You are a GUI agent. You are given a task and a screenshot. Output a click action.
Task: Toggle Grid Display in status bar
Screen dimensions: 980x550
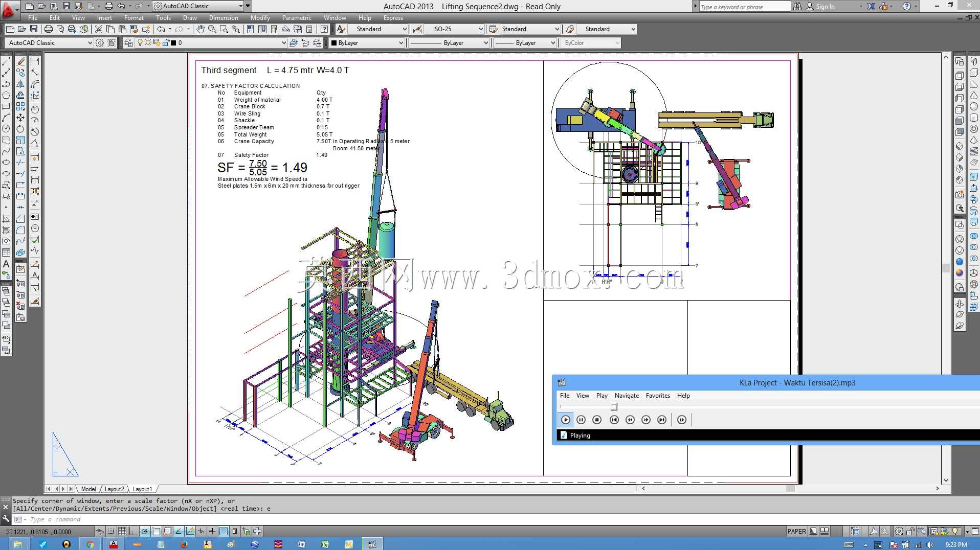(x=122, y=532)
